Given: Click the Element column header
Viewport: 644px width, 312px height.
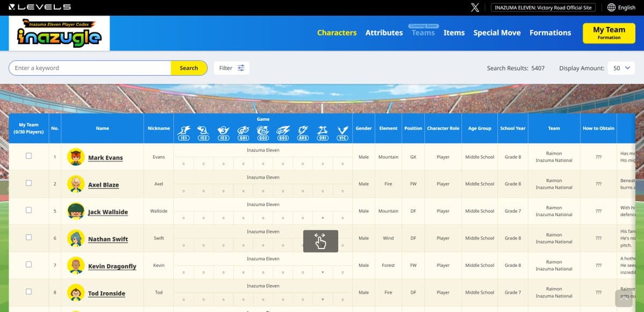Looking at the screenshot, I should (389, 128).
